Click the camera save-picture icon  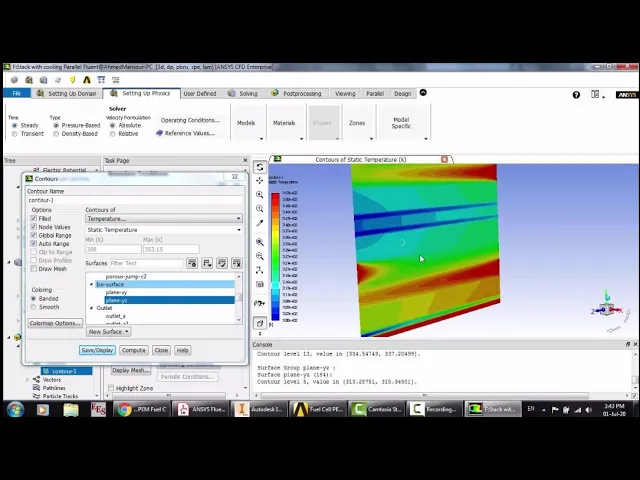[x=260, y=284]
